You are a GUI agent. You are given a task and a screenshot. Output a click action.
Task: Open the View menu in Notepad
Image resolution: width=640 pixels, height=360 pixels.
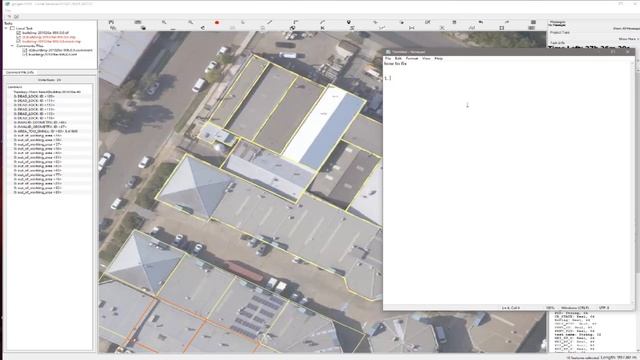[426, 58]
